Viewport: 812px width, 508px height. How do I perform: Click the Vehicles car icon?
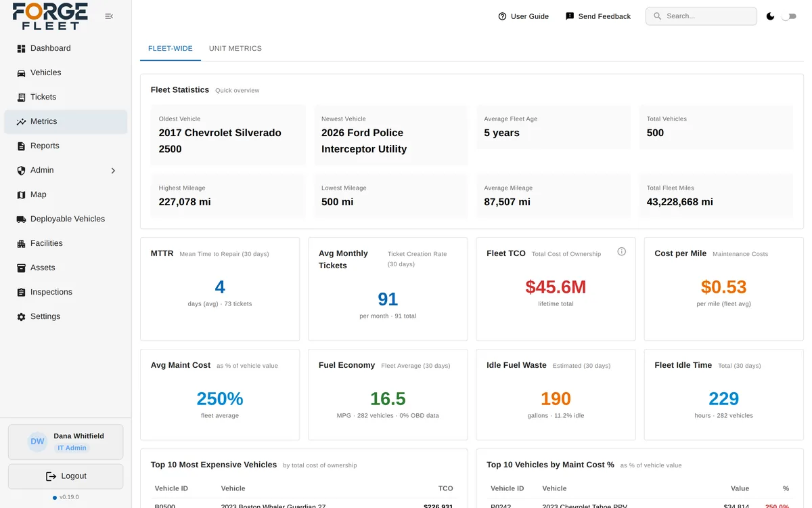click(21, 73)
